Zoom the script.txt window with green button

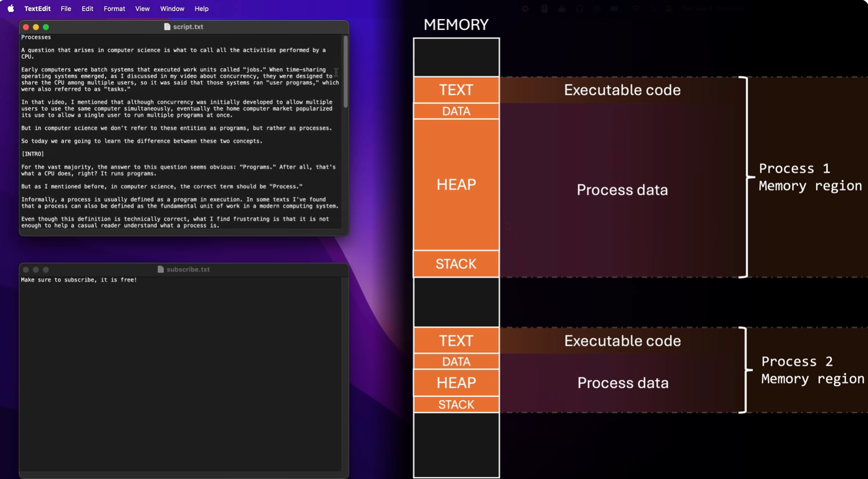point(46,27)
